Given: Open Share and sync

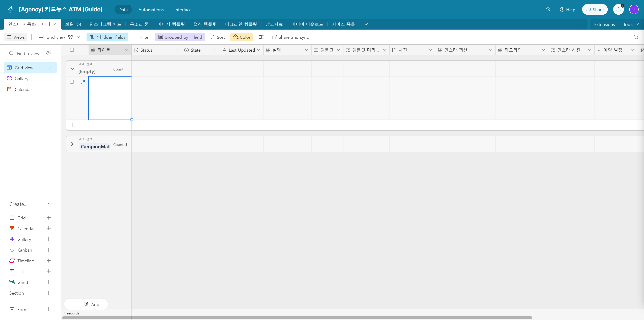Looking at the screenshot, I should (290, 37).
